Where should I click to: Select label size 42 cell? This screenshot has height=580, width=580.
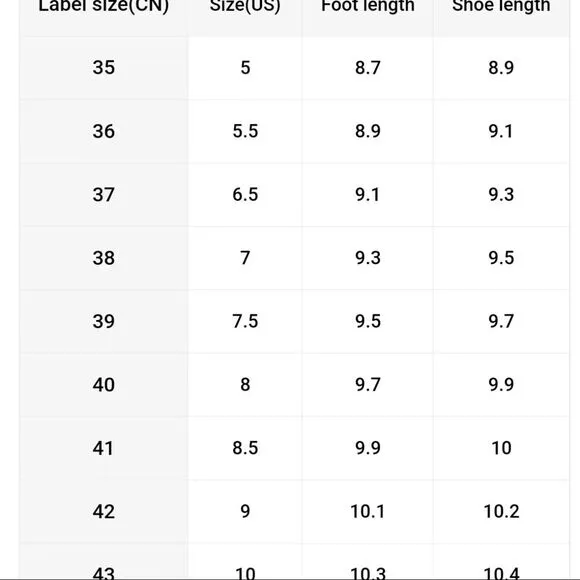pyautogui.click(x=104, y=512)
